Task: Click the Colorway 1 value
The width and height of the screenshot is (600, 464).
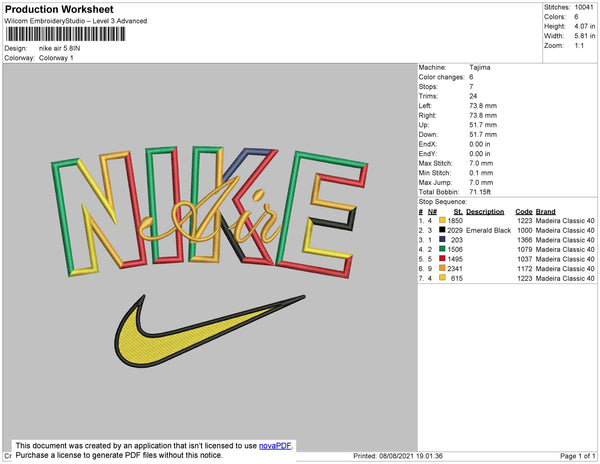Action: click(56, 58)
